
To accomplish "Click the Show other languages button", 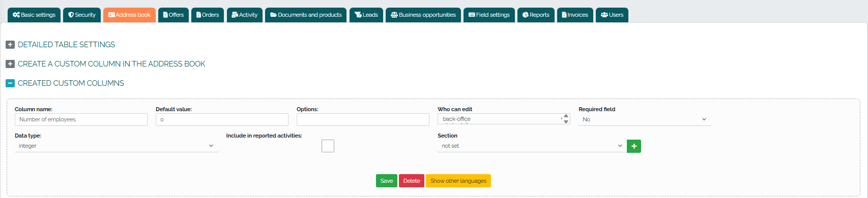I will click(458, 181).
